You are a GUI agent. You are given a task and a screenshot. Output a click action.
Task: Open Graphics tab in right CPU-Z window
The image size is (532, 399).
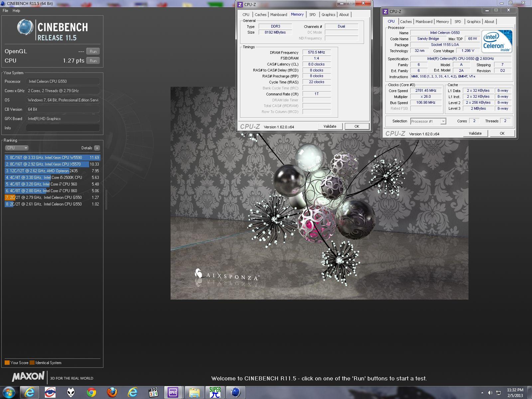pyautogui.click(x=474, y=22)
